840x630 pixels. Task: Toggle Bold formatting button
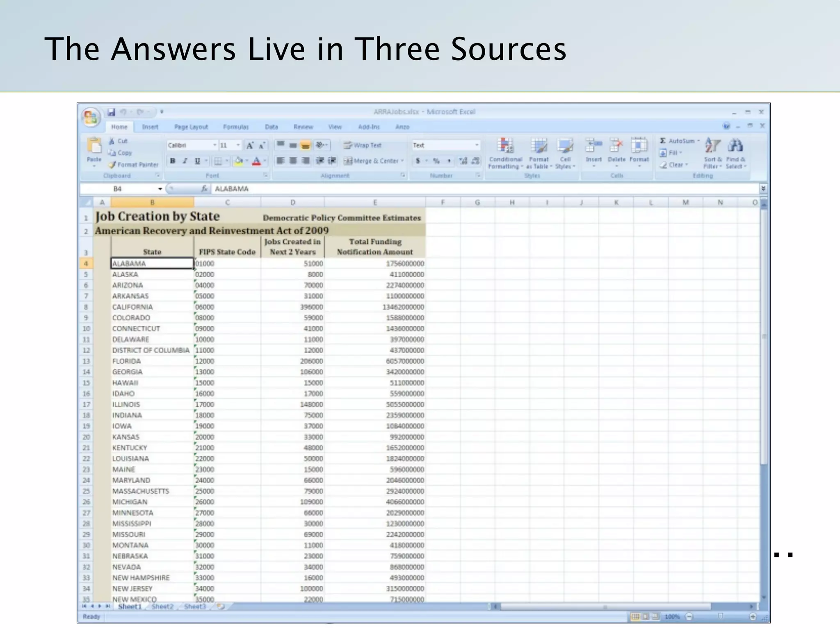[173, 161]
